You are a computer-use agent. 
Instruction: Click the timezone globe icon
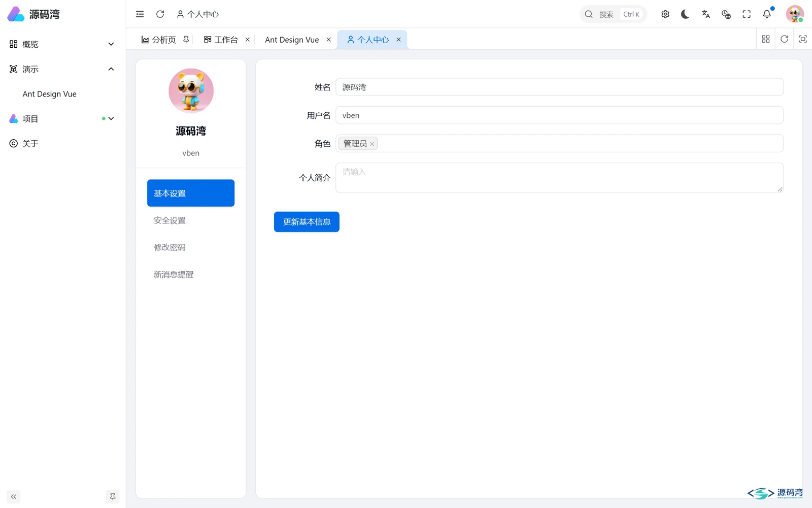726,14
